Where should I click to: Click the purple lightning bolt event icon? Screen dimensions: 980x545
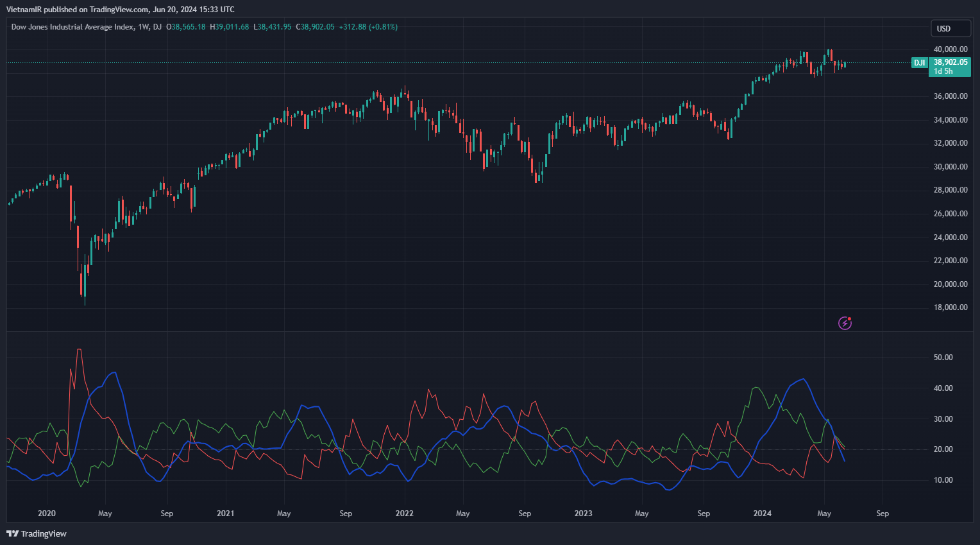click(x=845, y=323)
